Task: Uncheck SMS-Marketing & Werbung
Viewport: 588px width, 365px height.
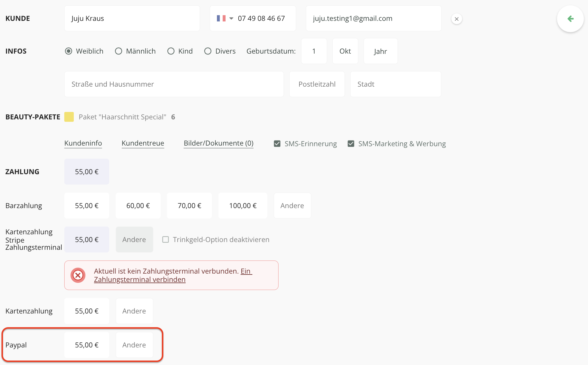Action: tap(351, 144)
